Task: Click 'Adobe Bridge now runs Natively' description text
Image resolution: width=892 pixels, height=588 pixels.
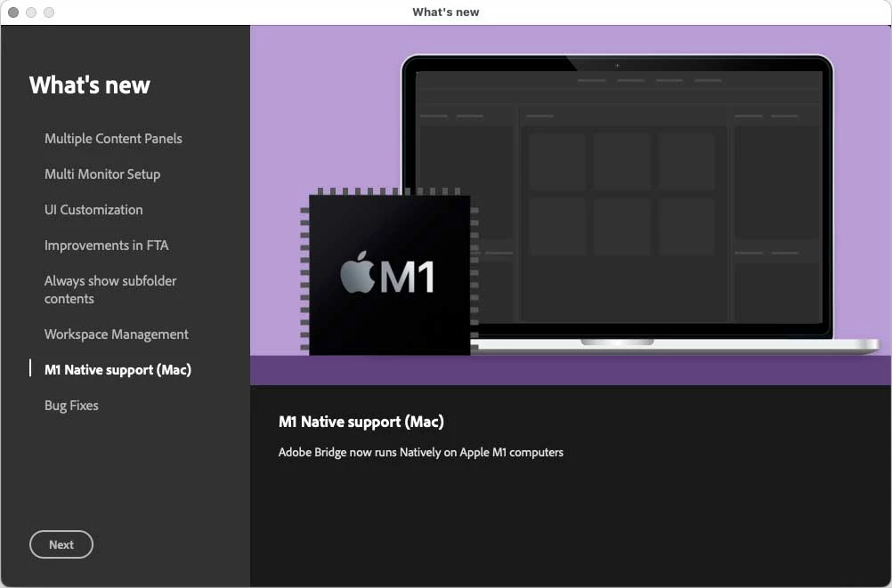Action: pos(421,453)
